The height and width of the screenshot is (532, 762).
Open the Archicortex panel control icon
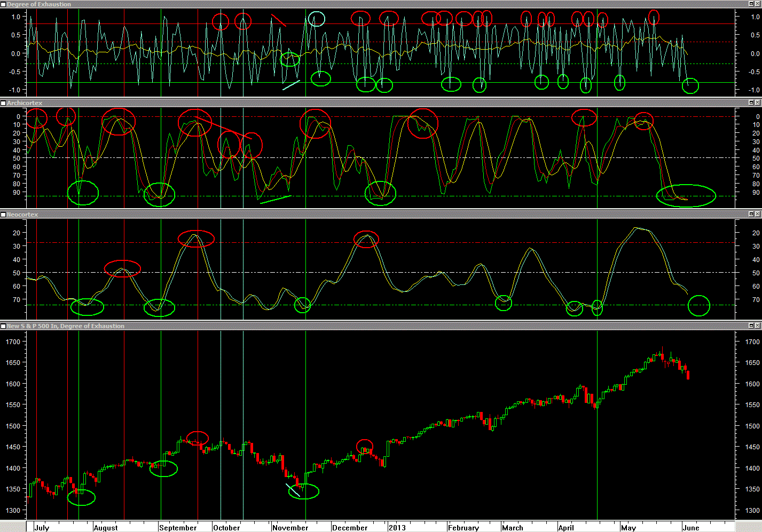point(3,103)
